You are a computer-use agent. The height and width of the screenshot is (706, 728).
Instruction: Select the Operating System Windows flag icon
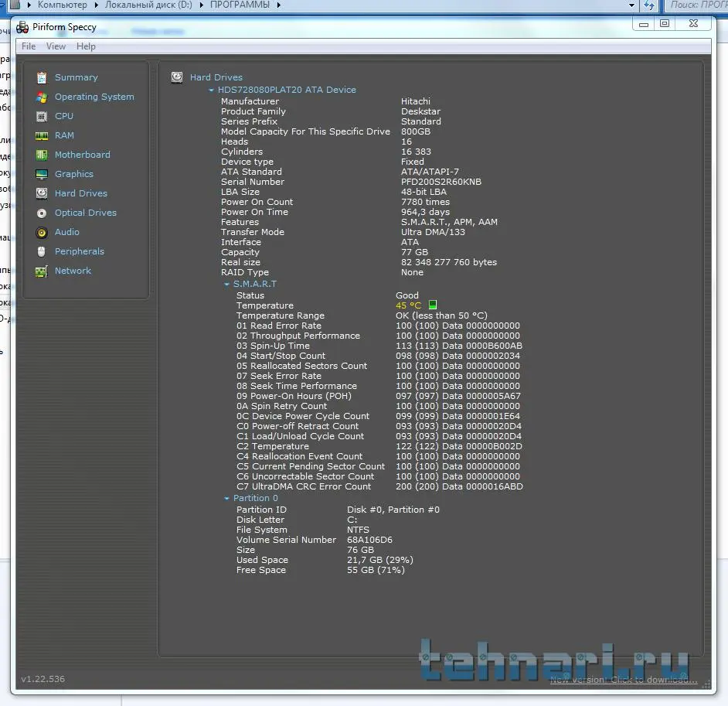[41, 97]
